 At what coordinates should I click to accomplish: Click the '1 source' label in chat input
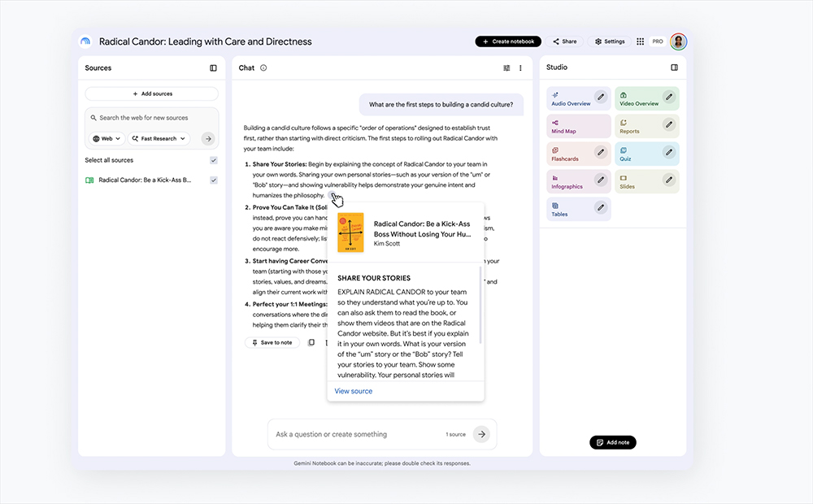point(456,435)
